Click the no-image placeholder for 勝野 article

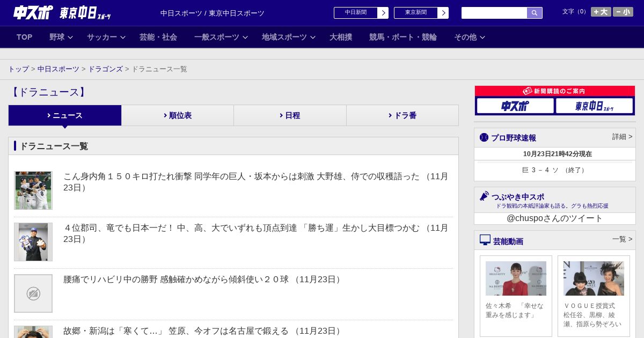point(33,293)
